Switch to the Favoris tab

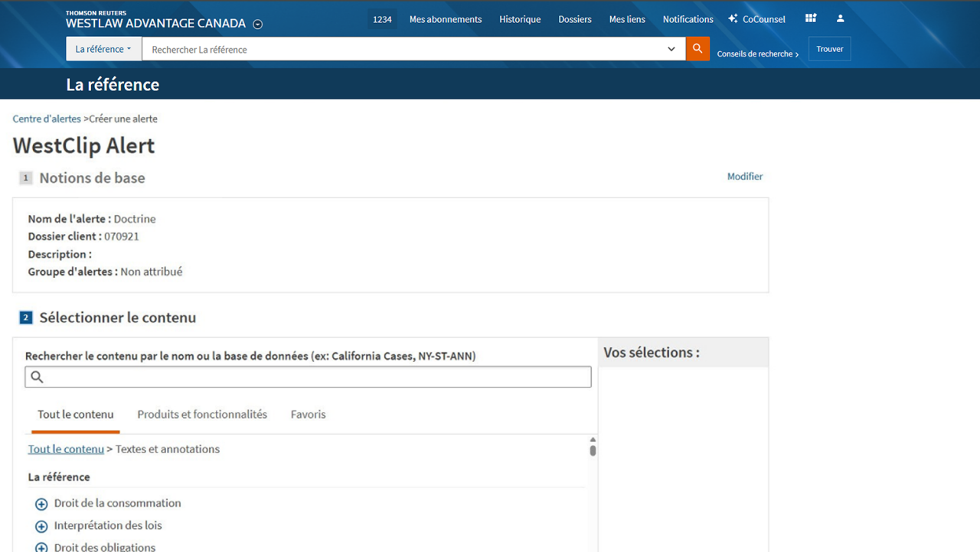[x=308, y=414]
